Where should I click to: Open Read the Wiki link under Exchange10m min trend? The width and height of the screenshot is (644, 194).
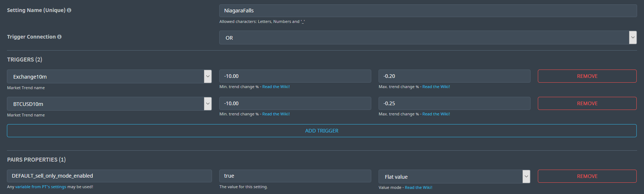276,87
